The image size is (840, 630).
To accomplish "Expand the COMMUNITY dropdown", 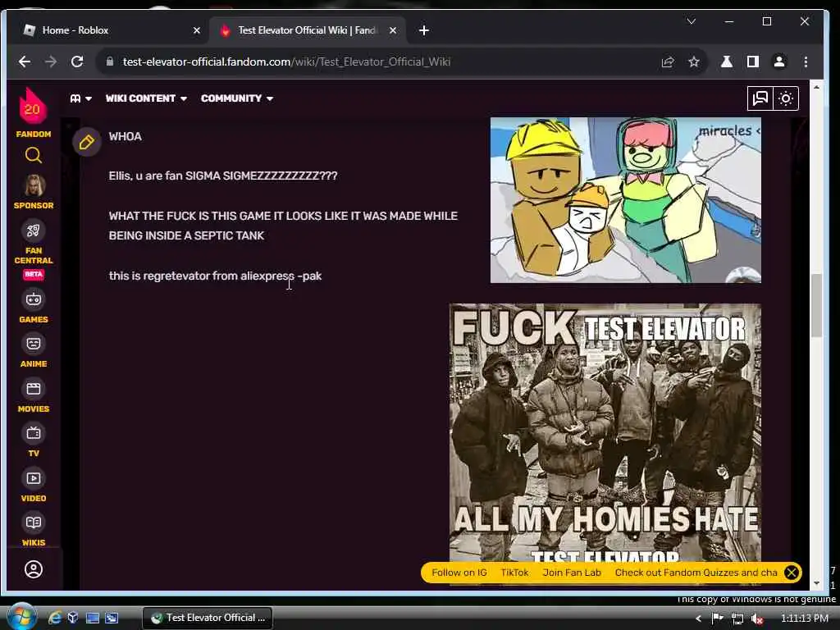I will pyautogui.click(x=237, y=98).
